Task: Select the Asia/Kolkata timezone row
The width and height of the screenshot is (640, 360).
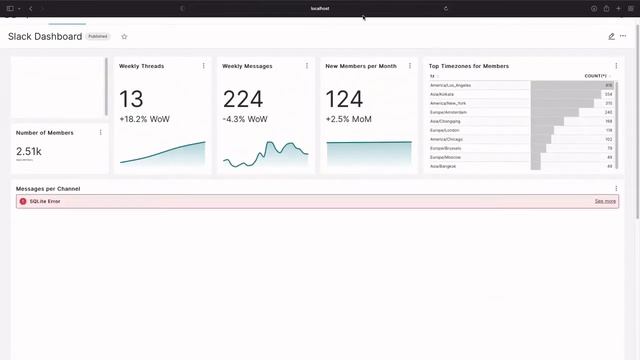Action: point(521,94)
